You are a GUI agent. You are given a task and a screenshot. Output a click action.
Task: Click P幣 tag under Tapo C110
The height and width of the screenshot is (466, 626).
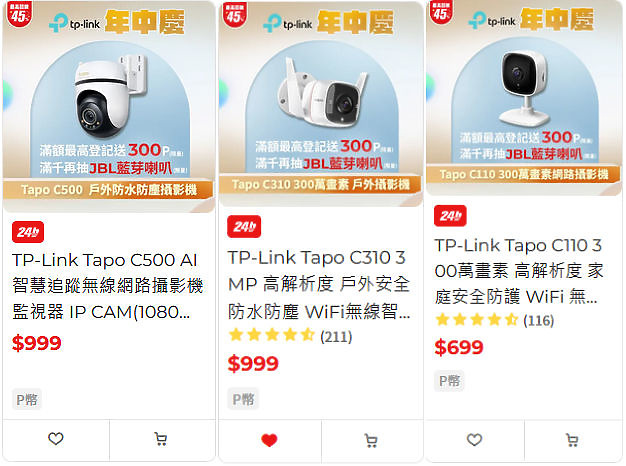click(449, 381)
